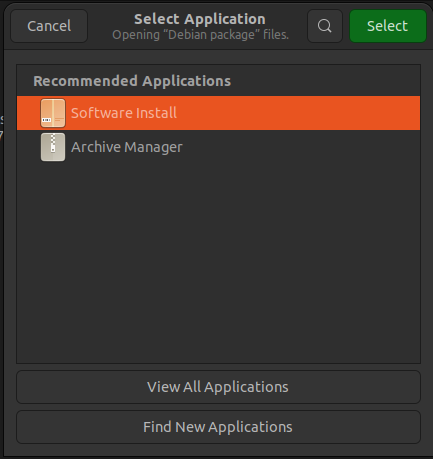433x459 pixels.
Task: Click empty space below Archive Manager
Action: pos(218,263)
